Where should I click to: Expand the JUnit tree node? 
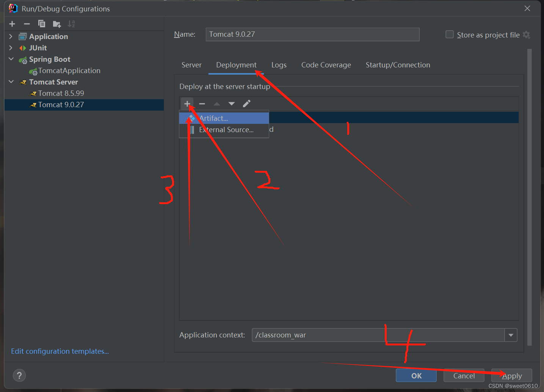[11, 48]
